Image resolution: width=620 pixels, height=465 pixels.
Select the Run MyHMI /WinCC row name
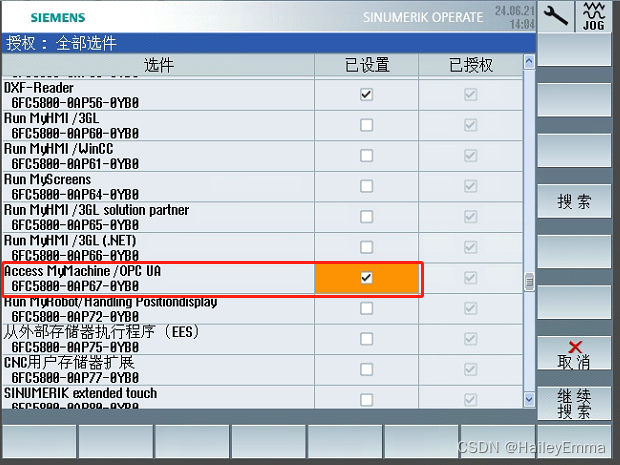coord(59,149)
